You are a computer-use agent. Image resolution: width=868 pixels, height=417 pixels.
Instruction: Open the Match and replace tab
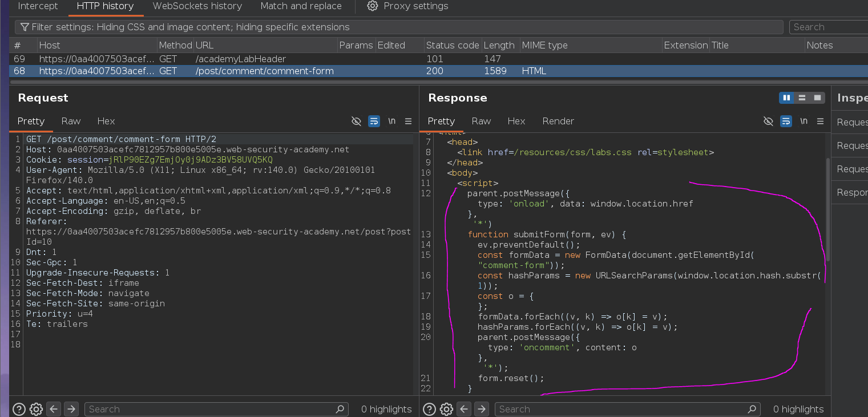pos(301,6)
